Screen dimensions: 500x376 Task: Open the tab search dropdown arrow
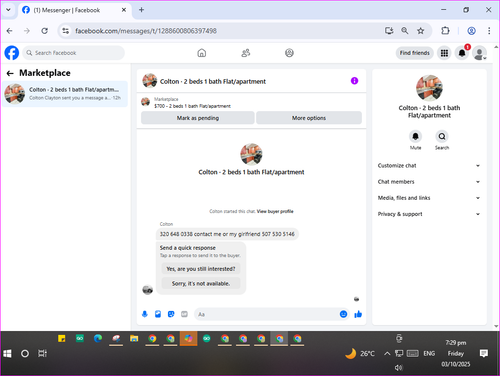coord(8,10)
